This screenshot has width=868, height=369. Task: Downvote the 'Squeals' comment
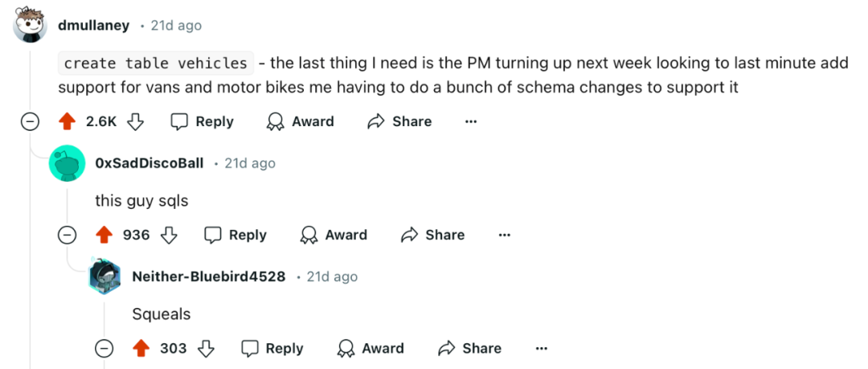[x=206, y=349]
